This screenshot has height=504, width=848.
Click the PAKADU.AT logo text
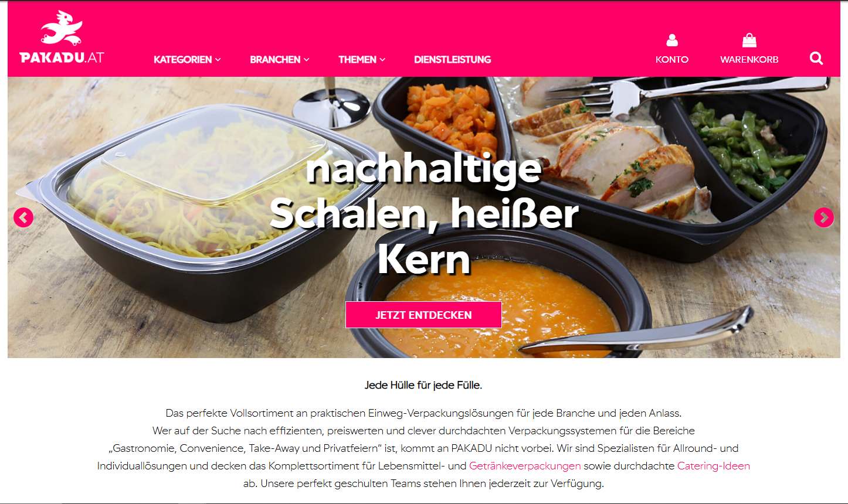pyautogui.click(x=62, y=57)
